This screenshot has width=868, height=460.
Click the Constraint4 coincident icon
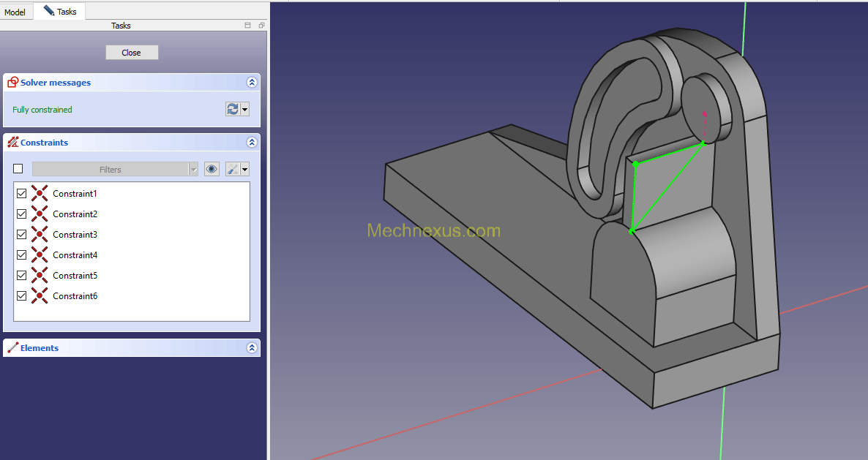[x=40, y=255]
